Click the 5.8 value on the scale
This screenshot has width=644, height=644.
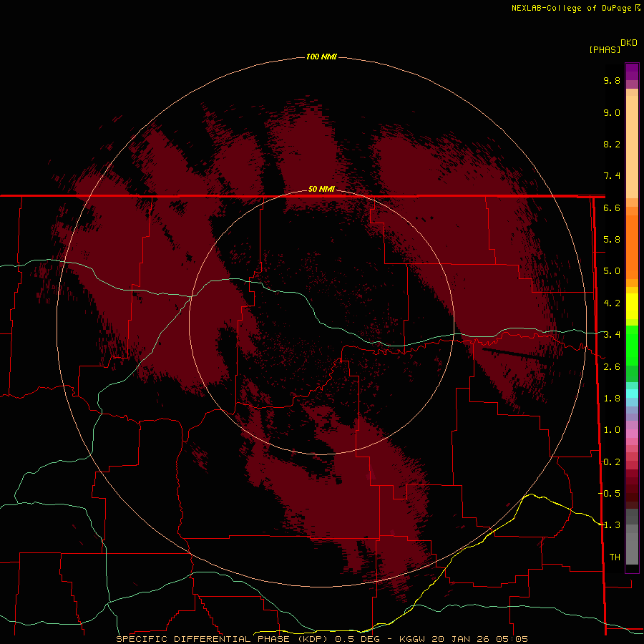coord(612,240)
